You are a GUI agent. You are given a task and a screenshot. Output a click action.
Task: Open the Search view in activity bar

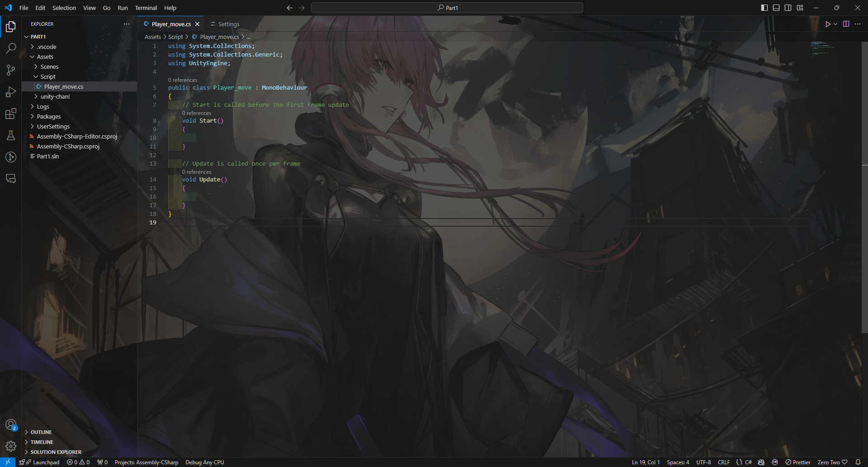click(x=11, y=48)
